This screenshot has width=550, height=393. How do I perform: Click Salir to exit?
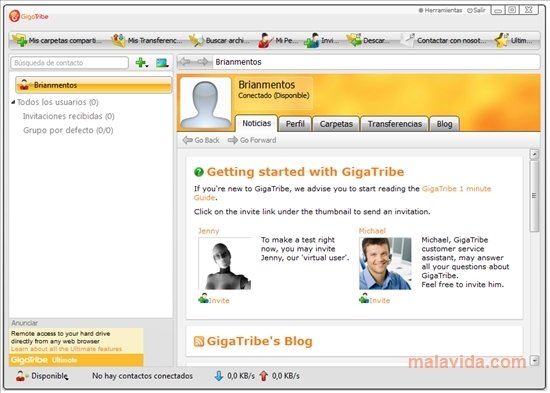pyautogui.click(x=476, y=11)
